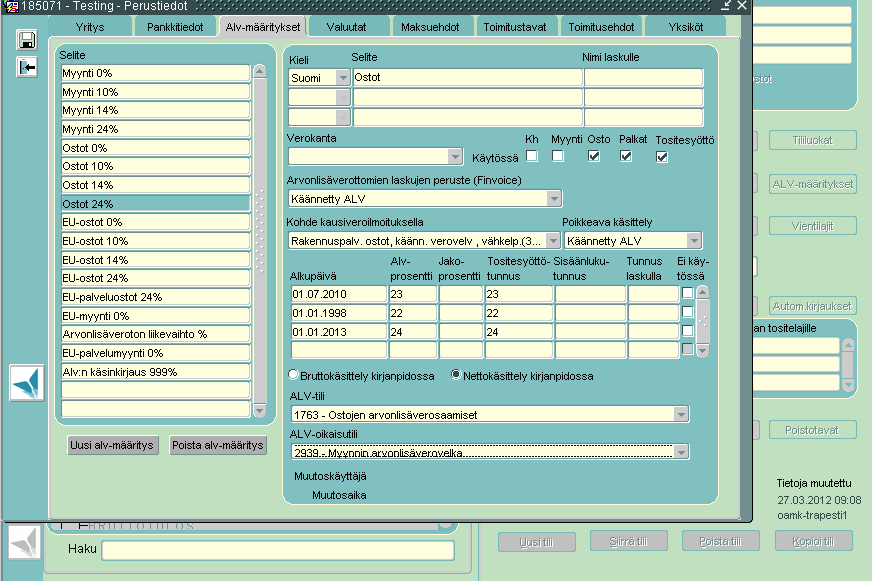Tick Ei käytössä for row 01.01.1998

[688, 312]
